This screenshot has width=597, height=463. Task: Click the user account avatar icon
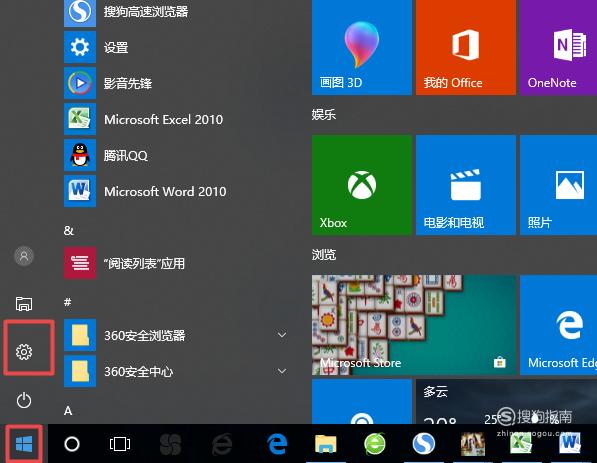click(x=24, y=256)
